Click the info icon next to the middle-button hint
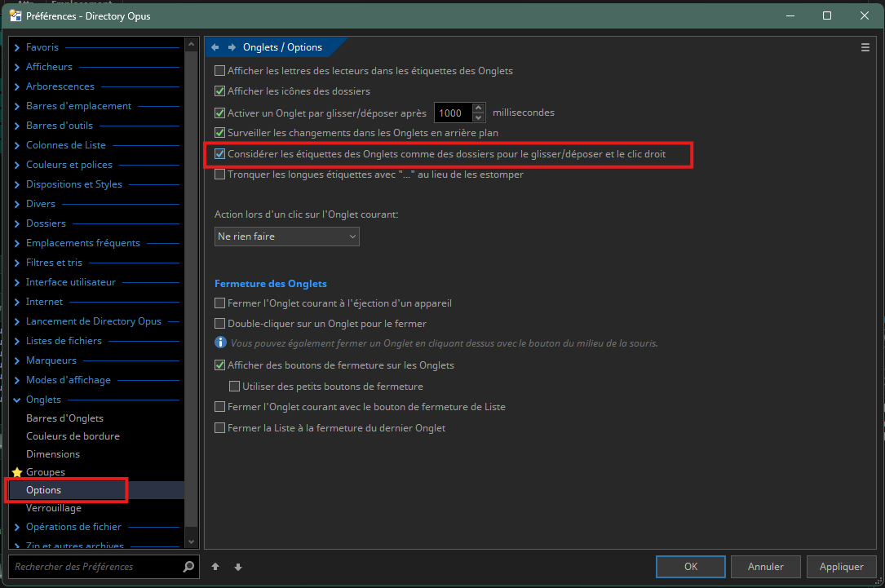 pos(221,343)
